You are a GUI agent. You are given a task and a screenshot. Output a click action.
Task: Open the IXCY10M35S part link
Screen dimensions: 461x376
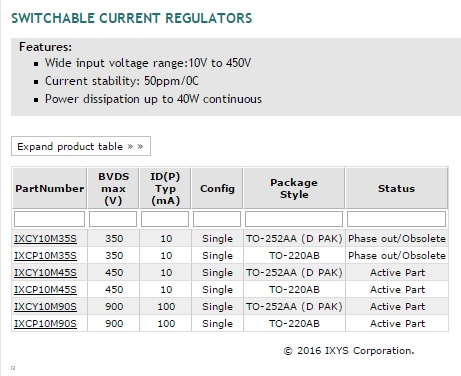(x=45, y=239)
